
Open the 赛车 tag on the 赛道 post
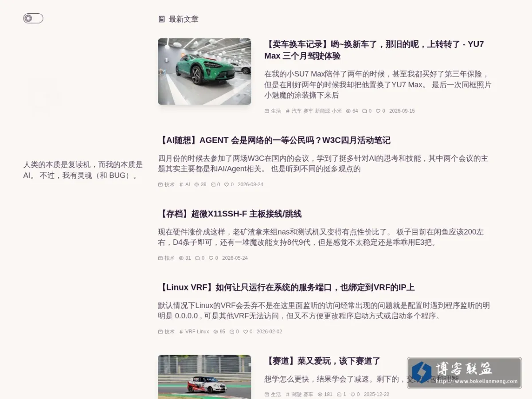(x=308, y=395)
